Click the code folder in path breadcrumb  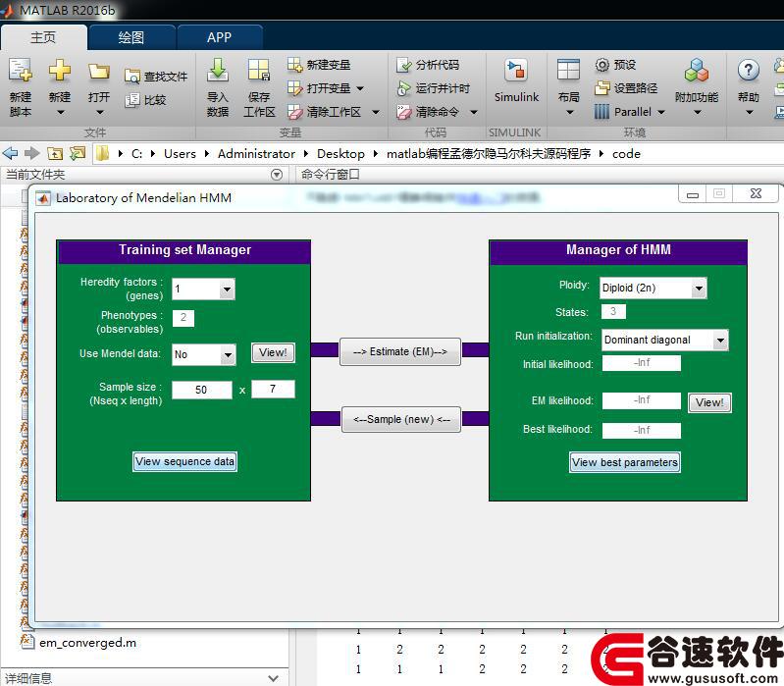point(626,153)
